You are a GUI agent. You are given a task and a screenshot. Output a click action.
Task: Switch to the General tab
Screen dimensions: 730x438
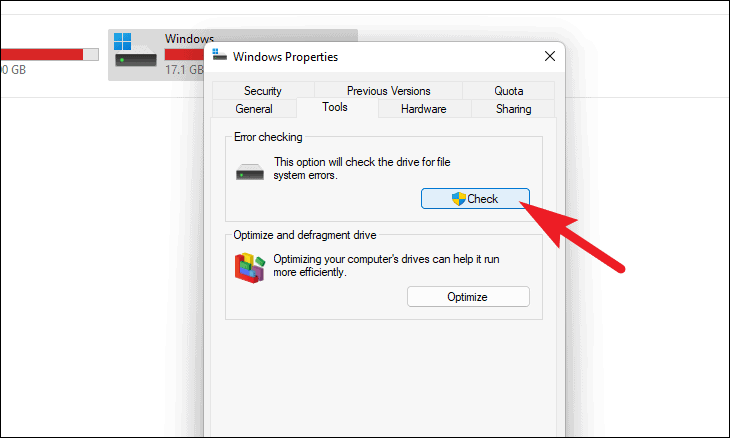point(254,109)
